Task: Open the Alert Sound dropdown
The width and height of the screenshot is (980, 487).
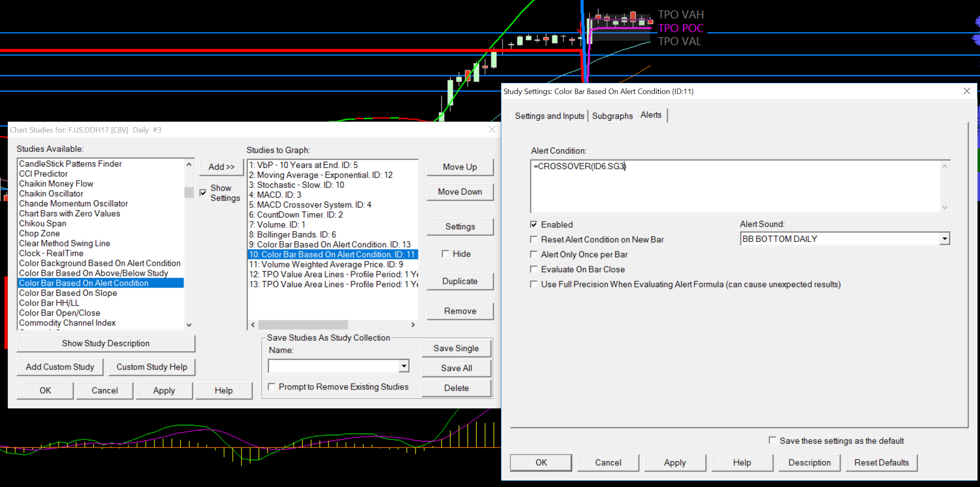Action: tap(944, 239)
